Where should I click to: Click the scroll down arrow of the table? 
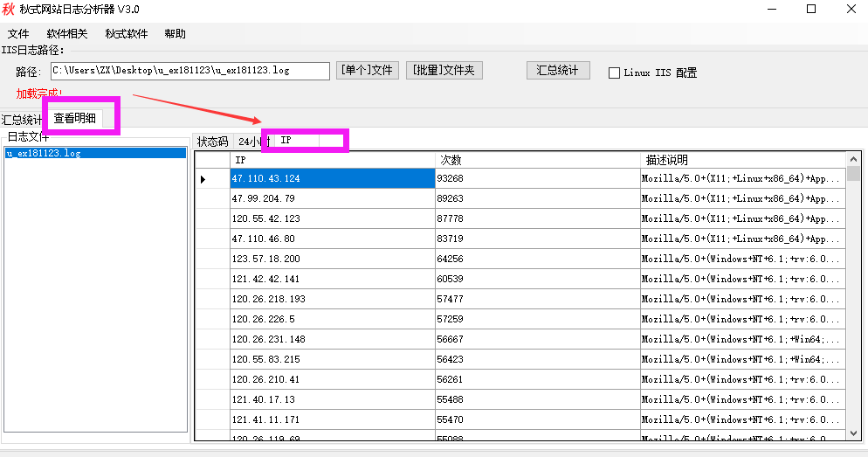pos(853,433)
